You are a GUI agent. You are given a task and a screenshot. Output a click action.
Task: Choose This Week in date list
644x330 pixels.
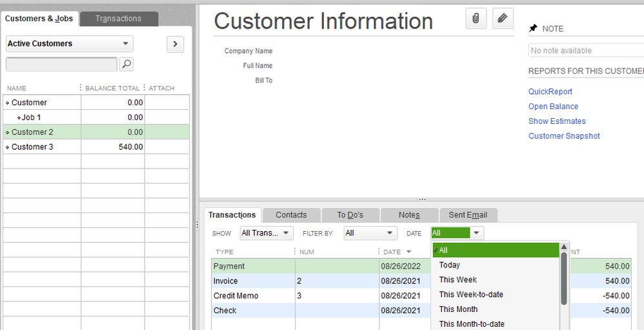(x=496, y=280)
